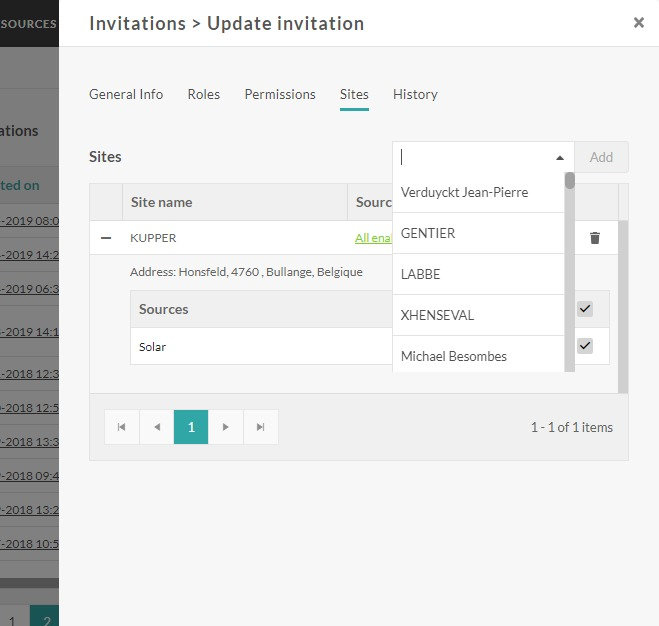Close the Update invitation dialog
This screenshot has width=659, height=626.
click(638, 22)
